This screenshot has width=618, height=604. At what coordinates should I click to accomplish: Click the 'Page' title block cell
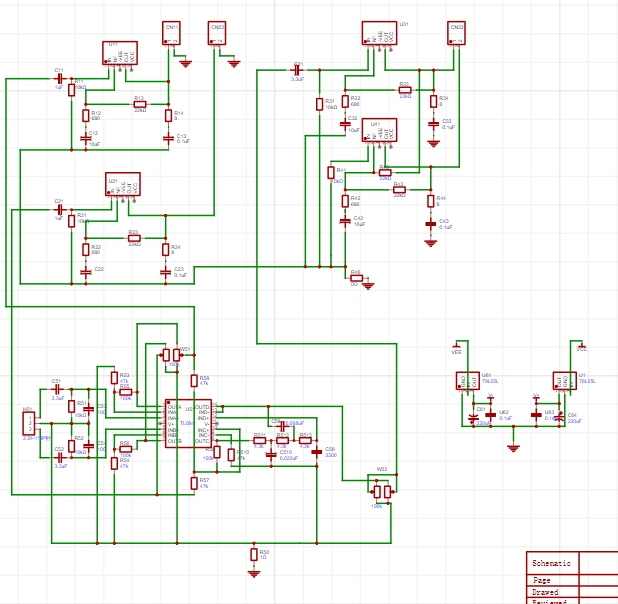tap(553, 580)
